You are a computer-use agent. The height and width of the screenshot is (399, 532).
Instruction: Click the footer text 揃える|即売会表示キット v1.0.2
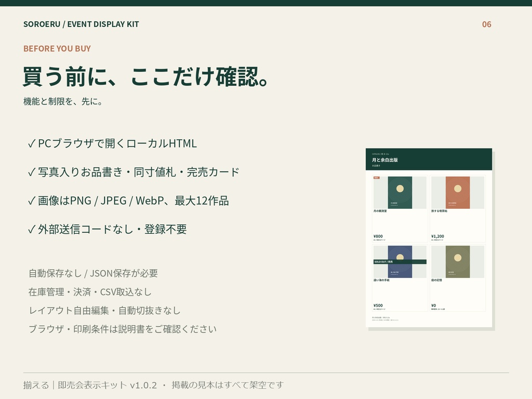[90, 385]
